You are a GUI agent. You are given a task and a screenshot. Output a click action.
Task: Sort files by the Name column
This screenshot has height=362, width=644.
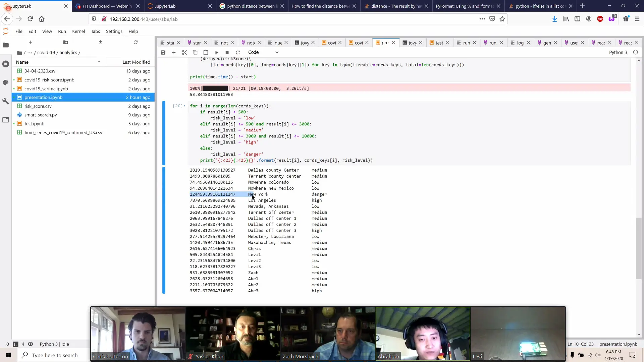[x=22, y=62]
